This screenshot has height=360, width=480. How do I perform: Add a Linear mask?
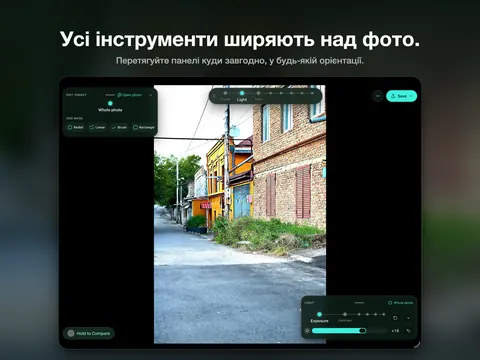click(x=97, y=127)
